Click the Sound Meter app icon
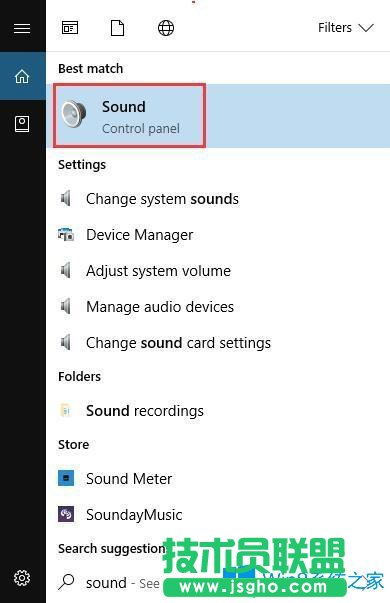Screen dimensions: 390x603 (x=66, y=478)
